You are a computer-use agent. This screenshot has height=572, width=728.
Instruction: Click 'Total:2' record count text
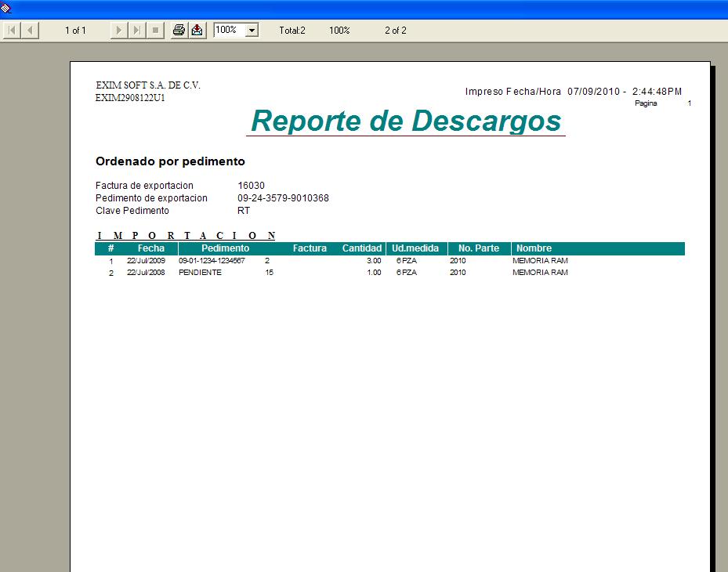click(292, 31)
